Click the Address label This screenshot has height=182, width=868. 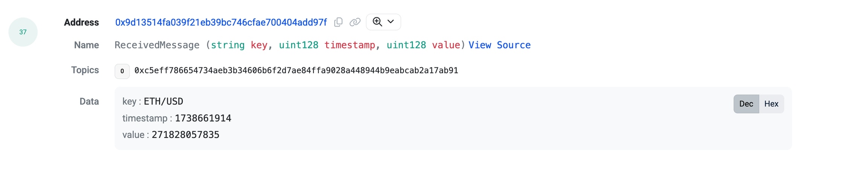coord(81,23)
